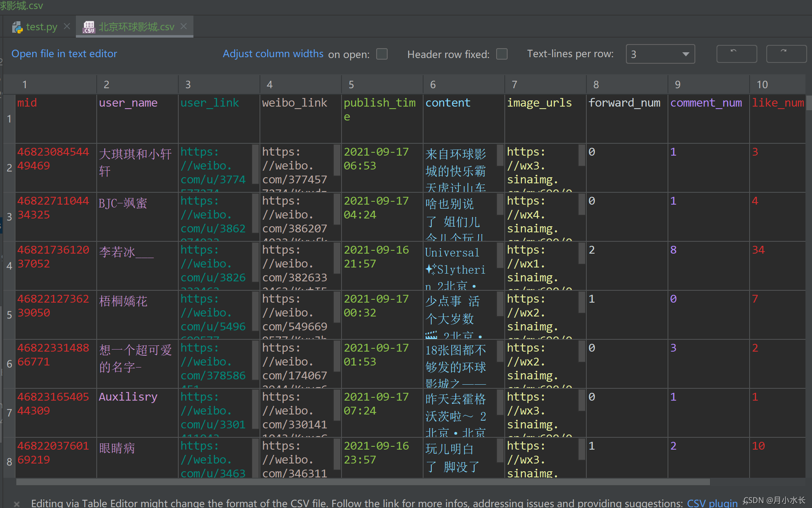Viewport: 812px width, 508px height.
Task: Select row 4 number header
Action: tap(9, 266)
